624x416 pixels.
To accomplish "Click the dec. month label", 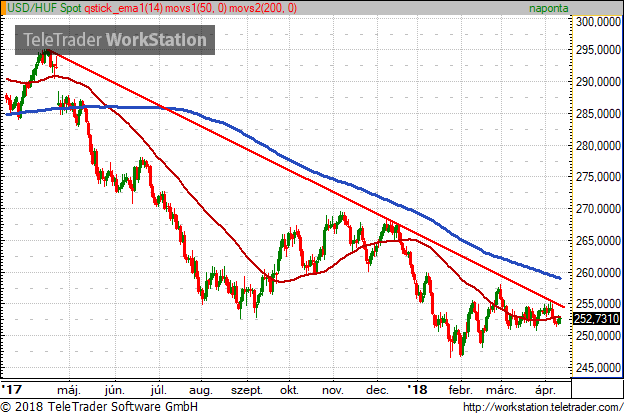I will coord(377,390).
